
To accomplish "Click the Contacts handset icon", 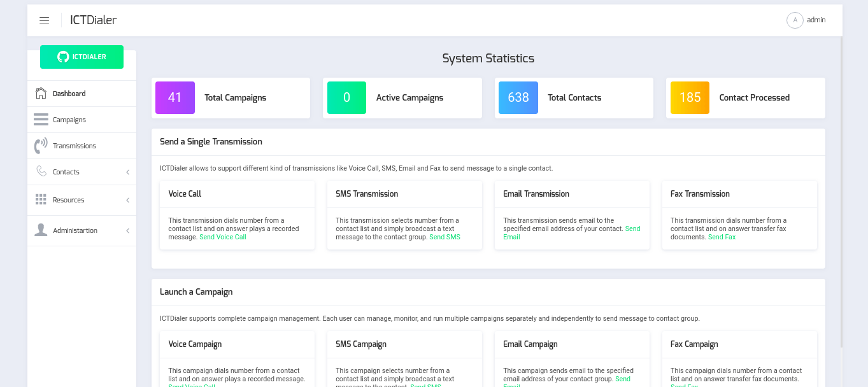I will coord(41,172).
